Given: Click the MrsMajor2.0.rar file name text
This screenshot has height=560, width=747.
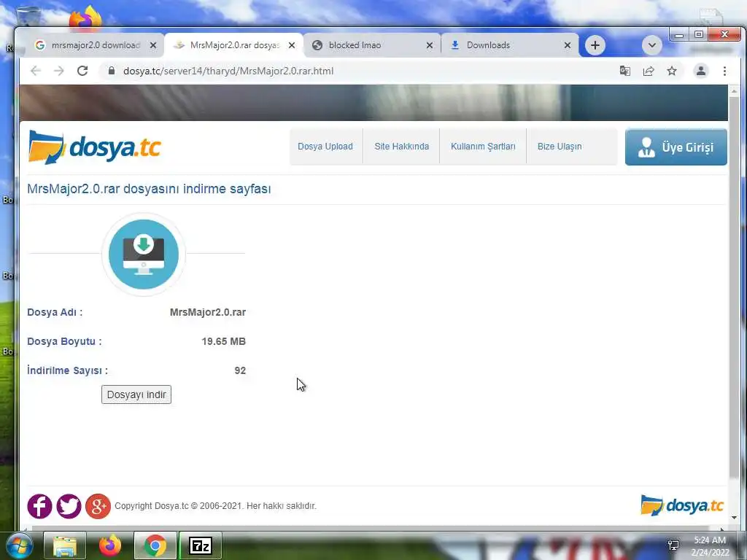Looking at the screenshot, I should 208,312.
